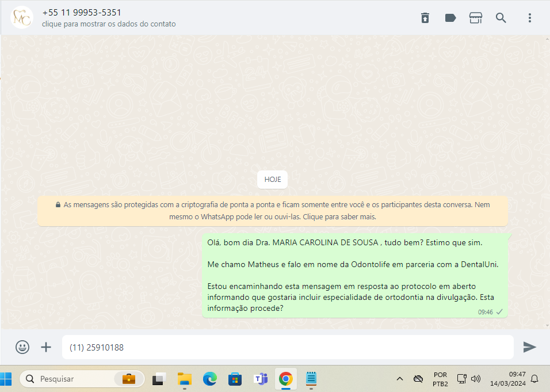Switch to Google Chrome on taskbar
Screen dimensions: 550x392
[x=286, y=379]
